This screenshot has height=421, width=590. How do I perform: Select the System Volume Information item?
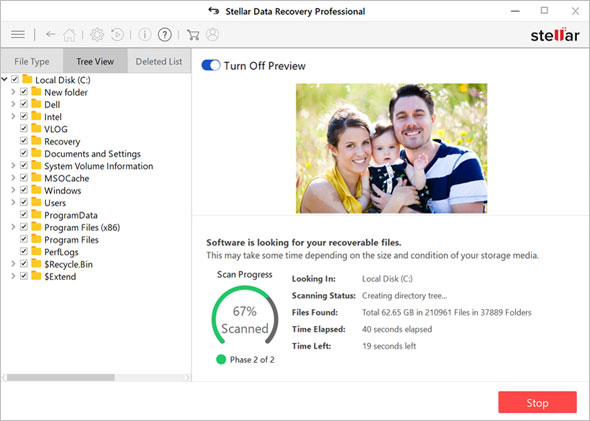tap(99, 166)
